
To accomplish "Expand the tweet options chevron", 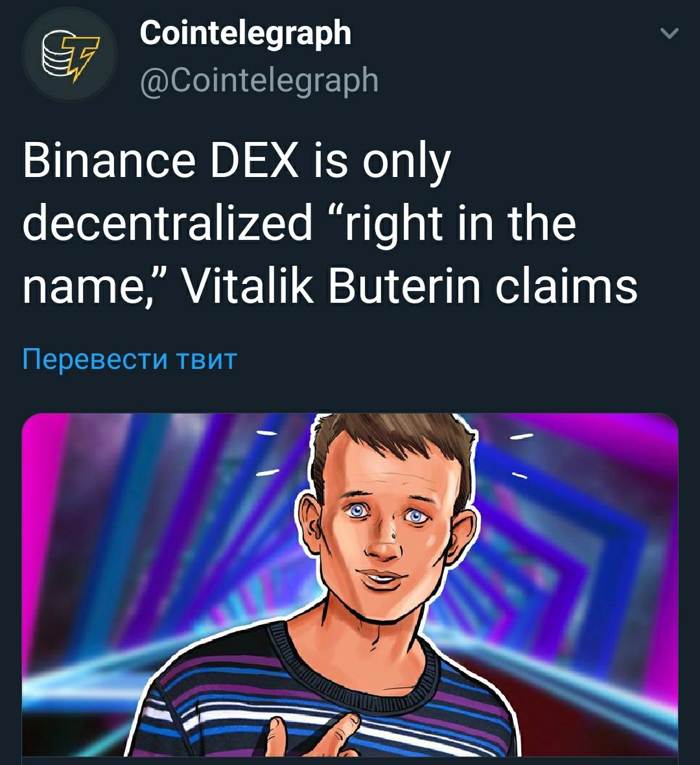I will [x=669, y=33].
